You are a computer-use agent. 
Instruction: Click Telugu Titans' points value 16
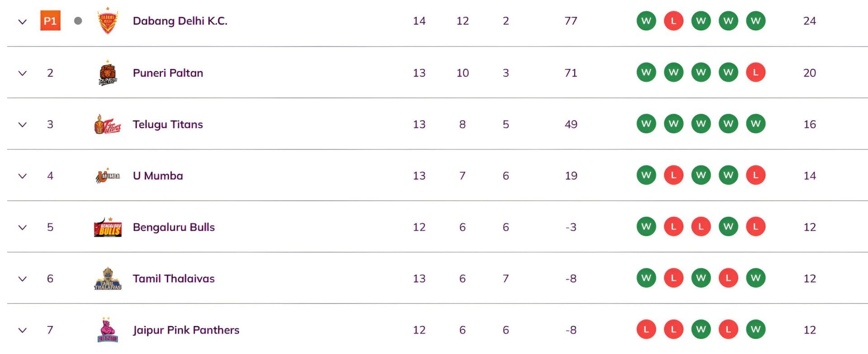(x=809, y=124)
